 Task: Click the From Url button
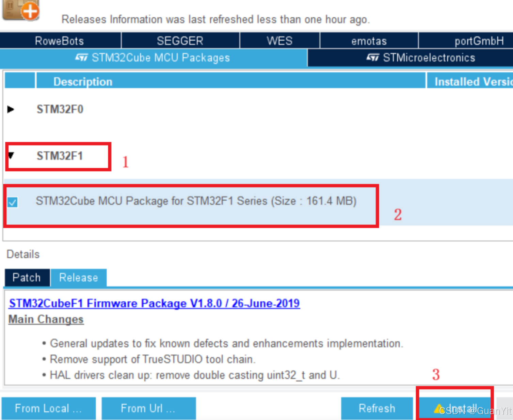(x=149, y=408)
